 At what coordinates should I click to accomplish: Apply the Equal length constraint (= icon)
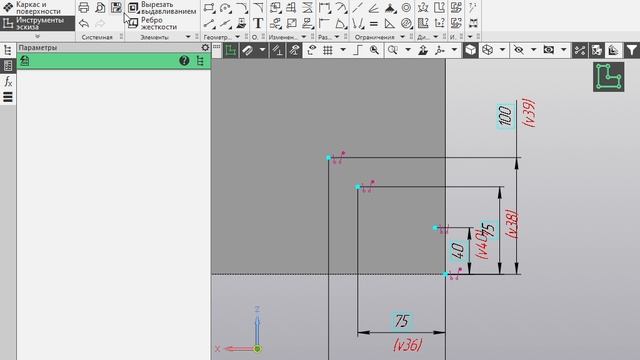(x=373, y=24)
